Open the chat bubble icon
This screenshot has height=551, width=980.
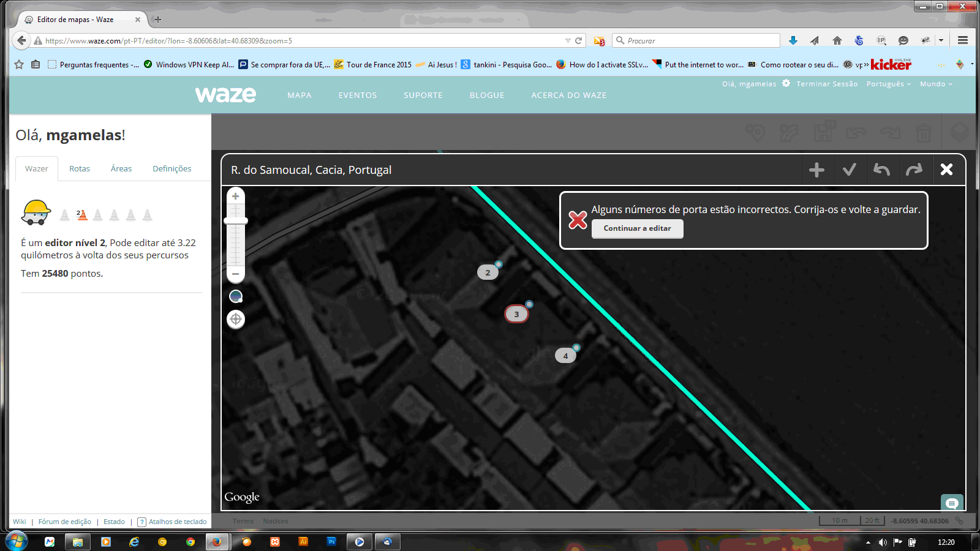tap(952, 503)
